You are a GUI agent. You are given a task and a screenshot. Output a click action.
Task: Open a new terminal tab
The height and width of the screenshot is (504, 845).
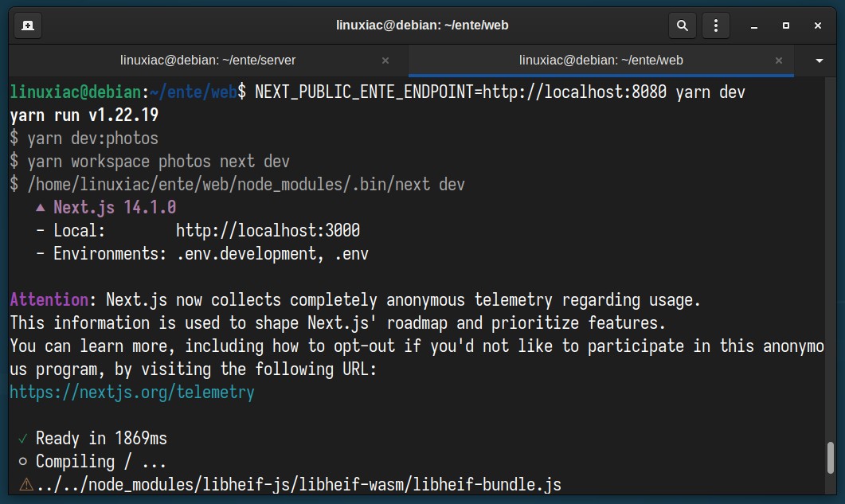pyautogui.click(x=28, y=25)
